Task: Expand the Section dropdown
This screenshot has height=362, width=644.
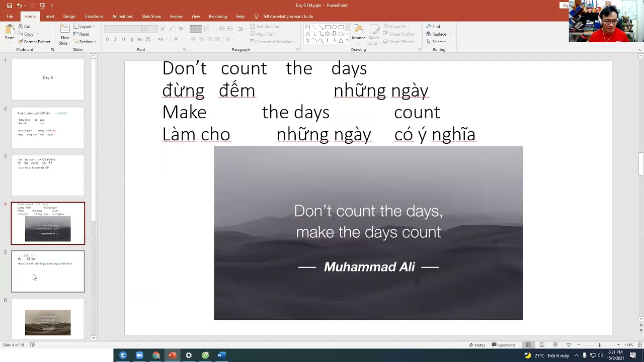Action: (85, 42)
